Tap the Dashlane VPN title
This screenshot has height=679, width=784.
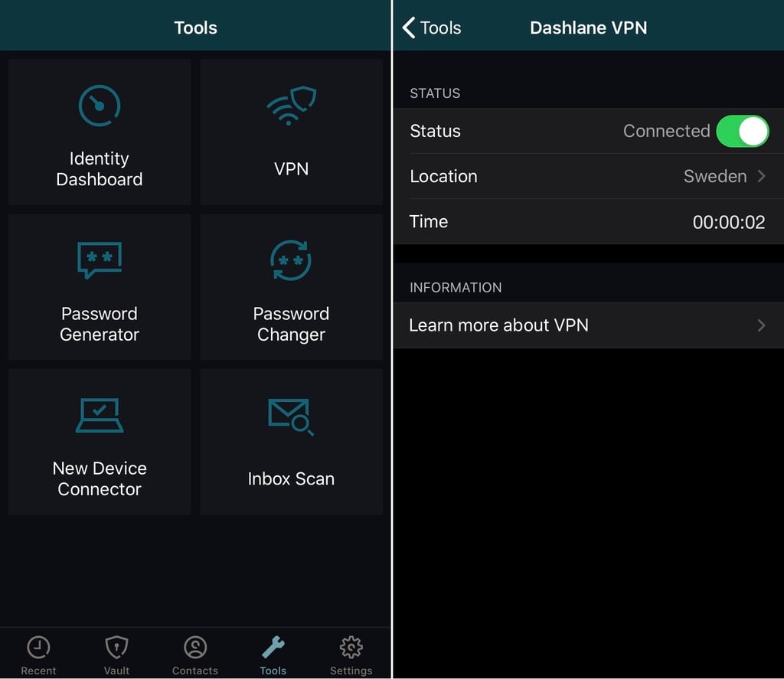pos(589,28)
